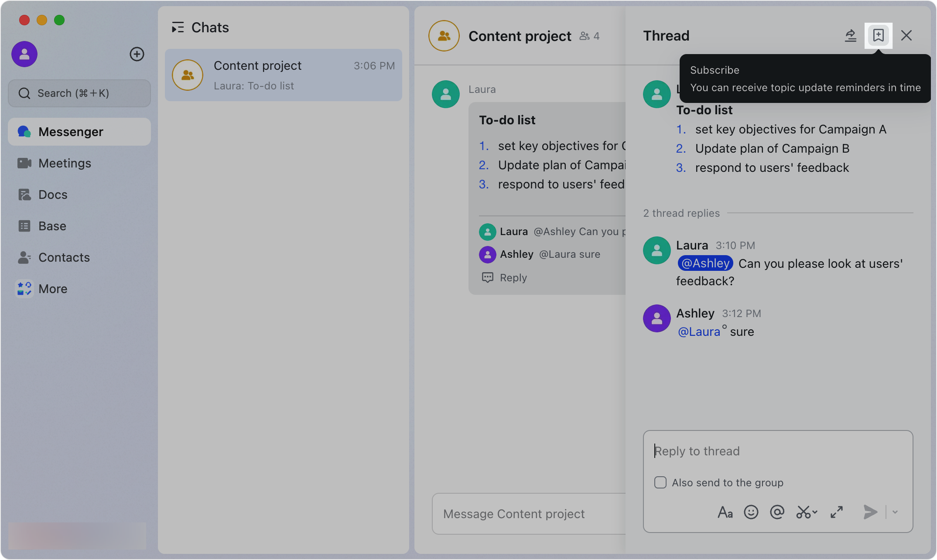937x560 pixels.
Task: Open the chat filter icon beside Chats
Action: [x=178, y=27]
